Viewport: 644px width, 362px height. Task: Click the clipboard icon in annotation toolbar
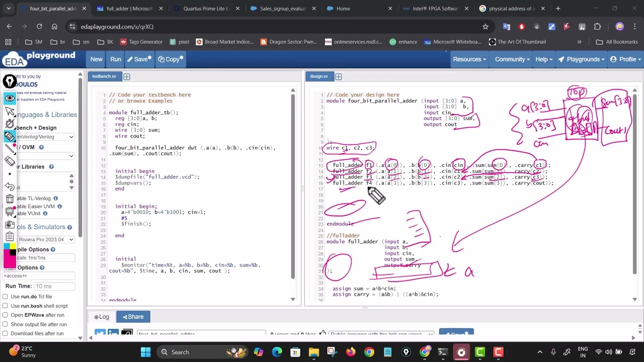[x=10, y=237]
